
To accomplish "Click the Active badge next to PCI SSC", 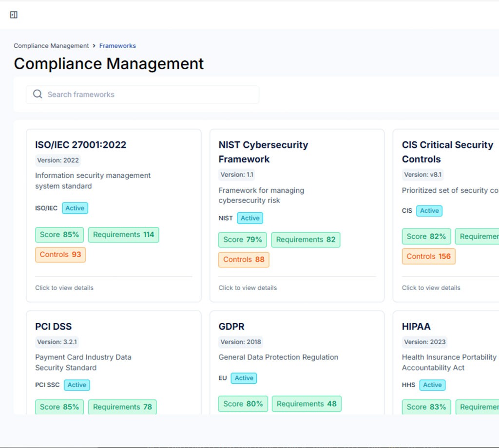I will 77,385.
